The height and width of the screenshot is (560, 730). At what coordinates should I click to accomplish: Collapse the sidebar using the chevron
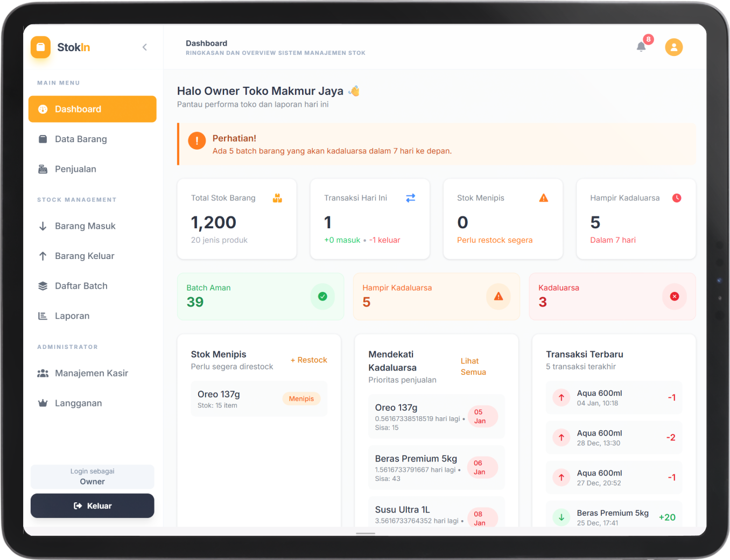click(144, 47)
